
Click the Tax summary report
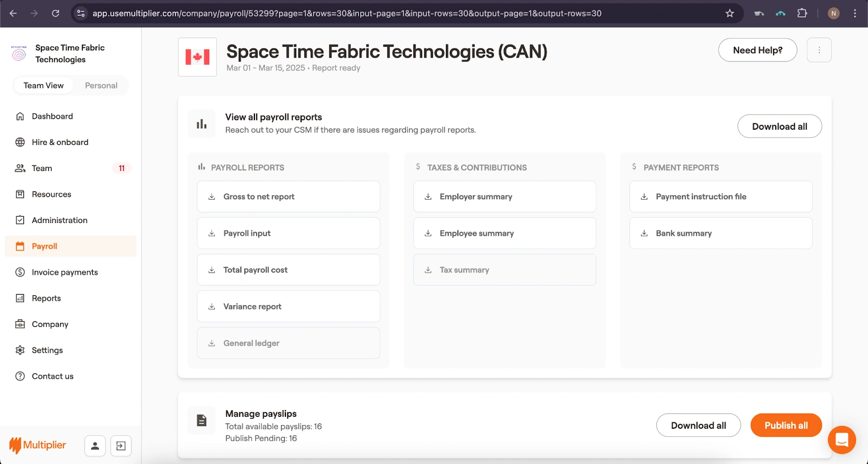[505, 270]
